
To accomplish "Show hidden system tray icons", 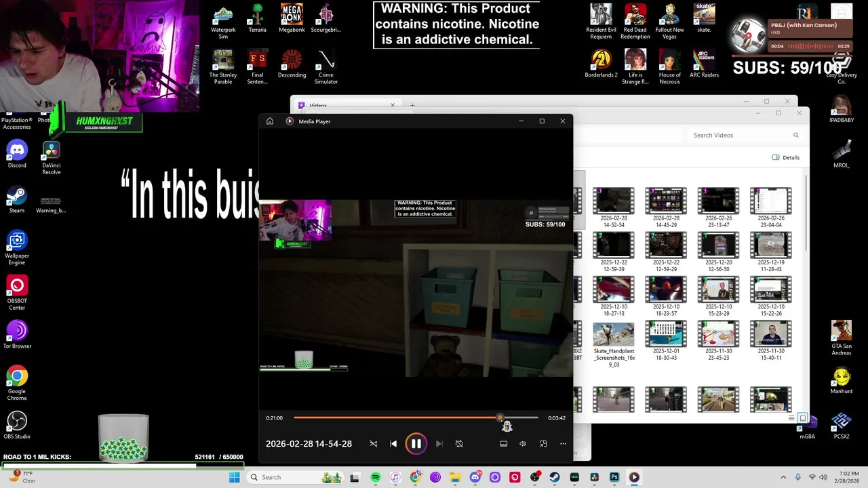I will pyautogui.click(x=783, y=477).
